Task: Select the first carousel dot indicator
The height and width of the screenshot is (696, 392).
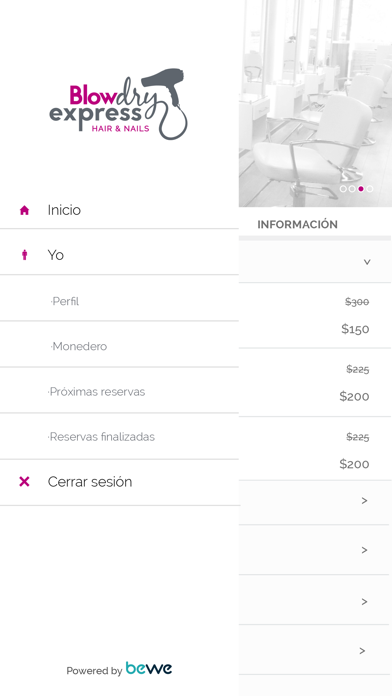Action: click(x=343, y=189)
